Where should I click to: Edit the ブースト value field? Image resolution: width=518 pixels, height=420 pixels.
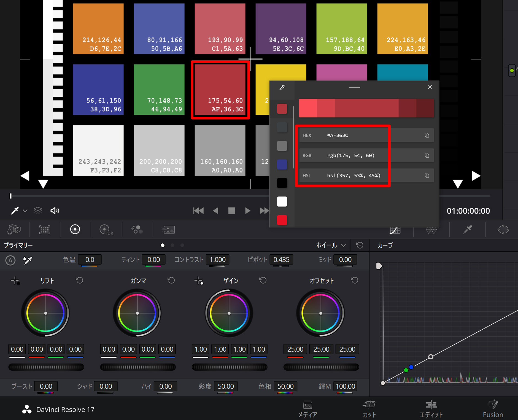46,386
